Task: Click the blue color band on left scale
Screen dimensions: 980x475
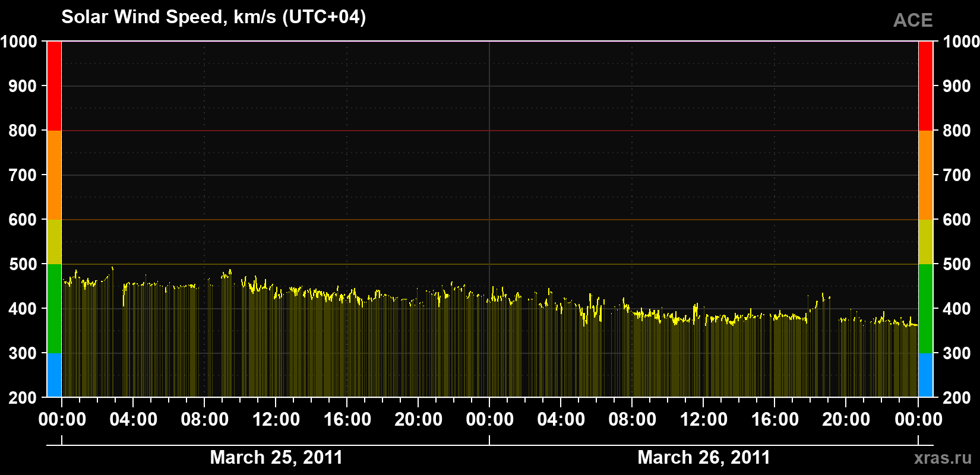Action: [x=54, y=375]
